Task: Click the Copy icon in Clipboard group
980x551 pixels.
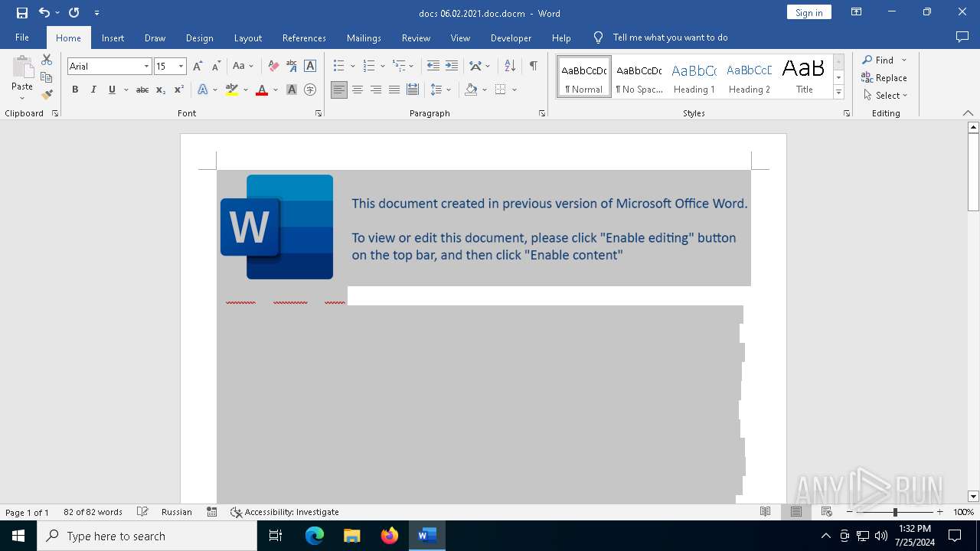Action: [x=47, y=77]
